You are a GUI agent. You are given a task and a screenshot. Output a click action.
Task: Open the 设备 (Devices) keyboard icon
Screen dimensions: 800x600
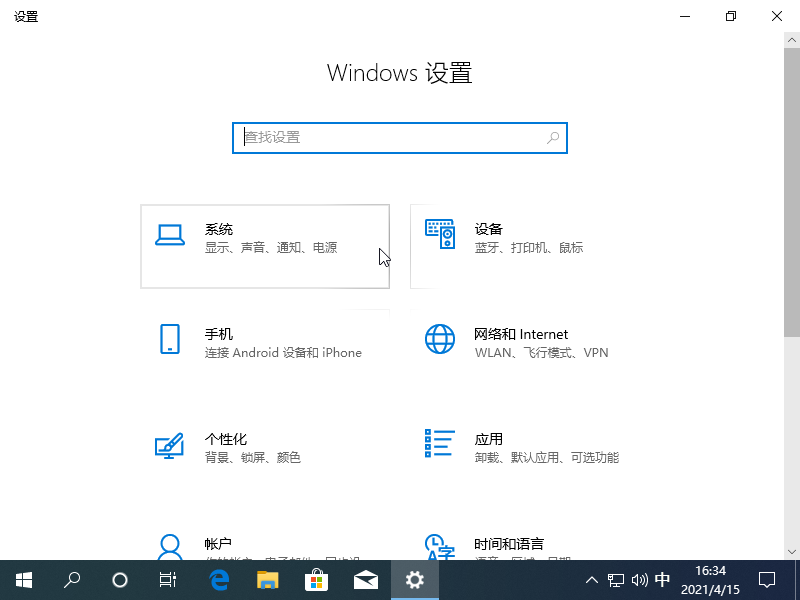pos(440,235)
